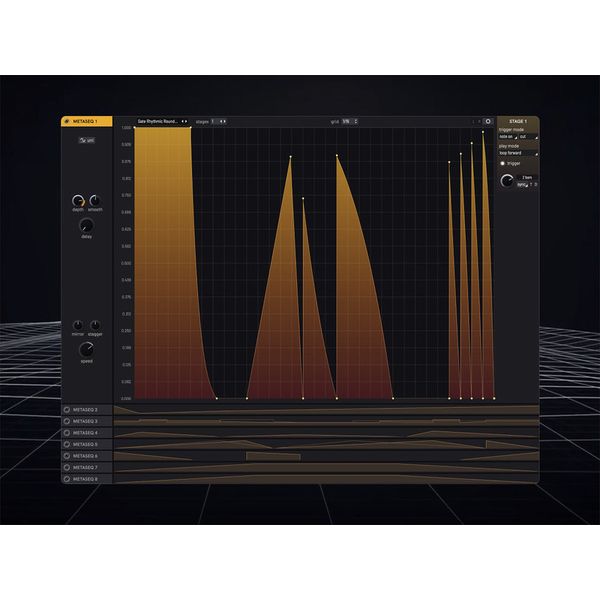
Task: Toggle the METASEQ 1 power icon
Action: (x=67, y=121)
